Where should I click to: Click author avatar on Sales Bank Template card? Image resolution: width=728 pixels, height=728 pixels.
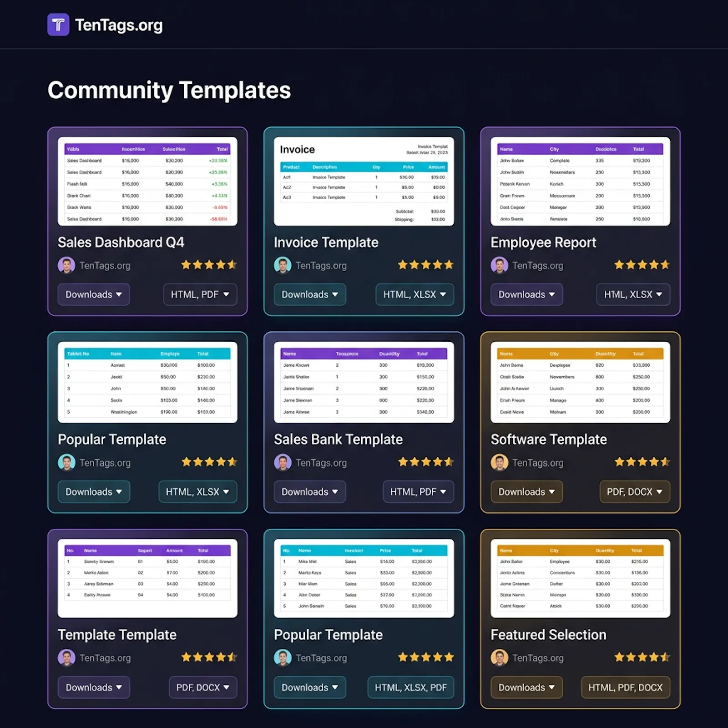click(x=283, y=463)
